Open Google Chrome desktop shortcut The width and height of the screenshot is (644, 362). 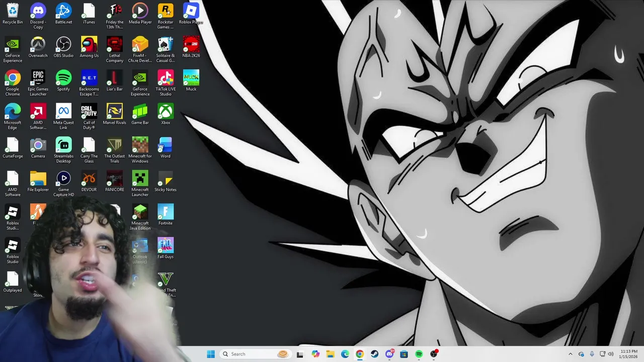click(13, 83)
